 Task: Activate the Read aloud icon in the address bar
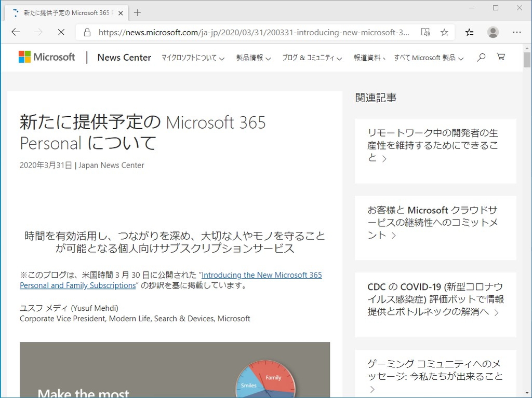pos(425,32)
